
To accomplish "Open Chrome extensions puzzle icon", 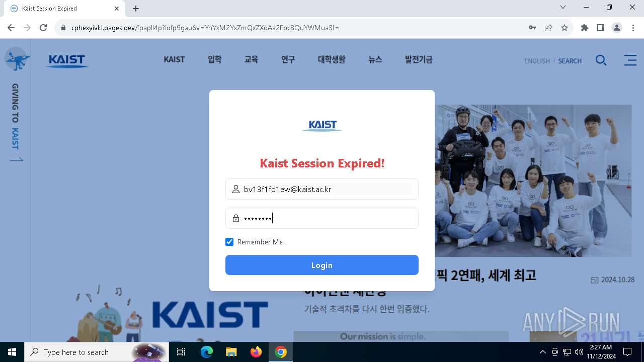I will pyautogui.click(x=585, y=28).
